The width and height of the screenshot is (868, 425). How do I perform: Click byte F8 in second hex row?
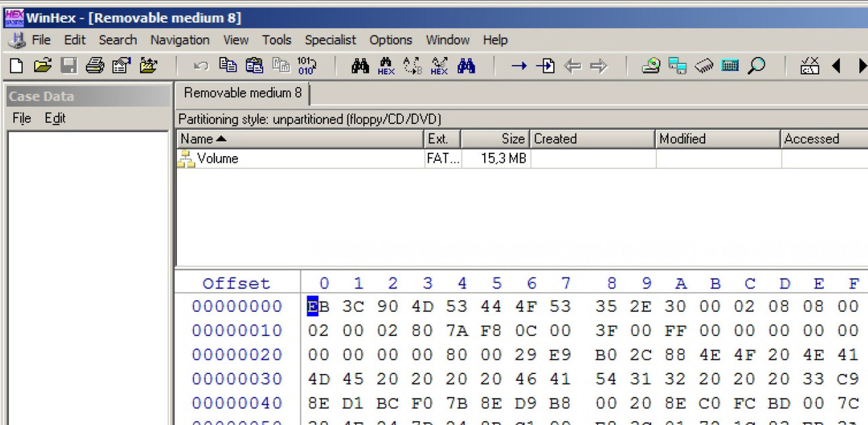coord(492,331)
